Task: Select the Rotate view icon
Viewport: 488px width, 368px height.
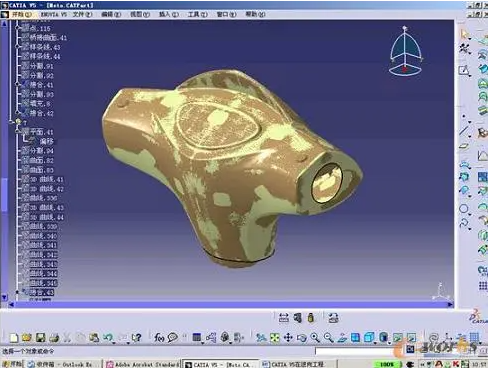Action: click(x=302, y=338)
